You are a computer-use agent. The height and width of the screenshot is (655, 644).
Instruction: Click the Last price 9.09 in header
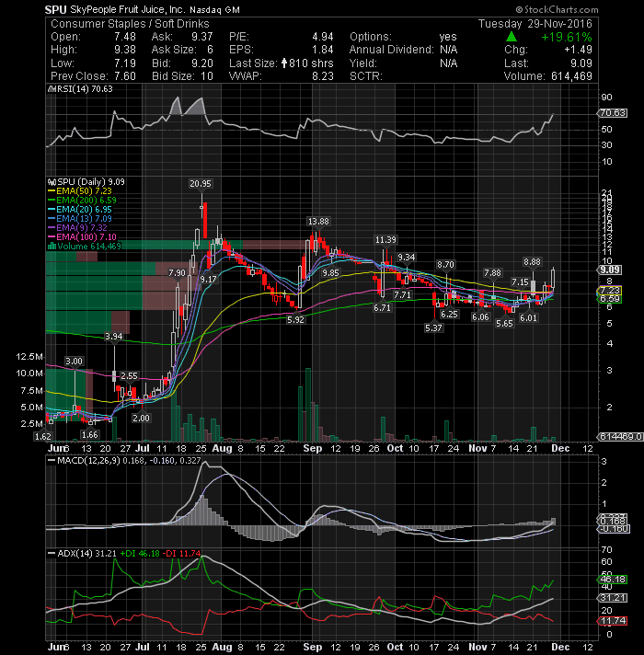[x=581, y=63]
